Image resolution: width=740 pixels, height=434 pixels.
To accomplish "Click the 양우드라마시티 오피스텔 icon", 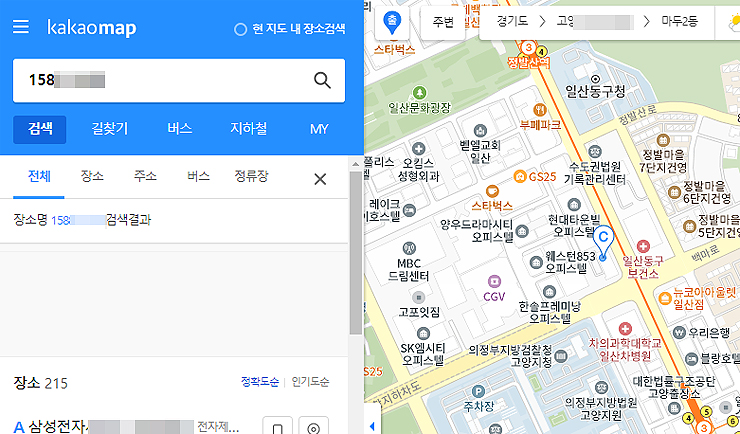I will pyautogui.click(x=522, y=231).
